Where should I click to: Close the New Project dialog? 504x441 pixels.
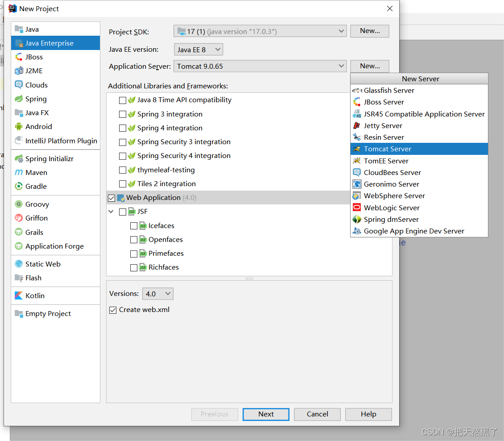click(x=389, y=8)
